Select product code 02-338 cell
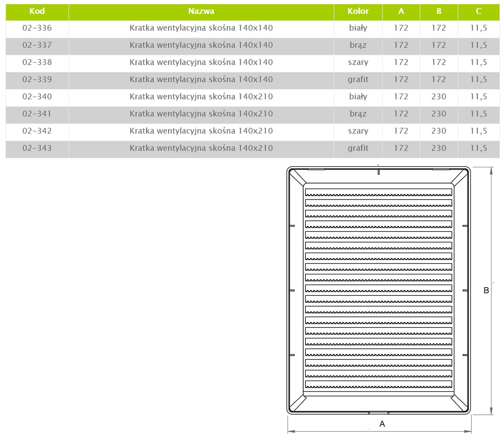Screen dimensions: 504x440 click(x=37, y=62)
